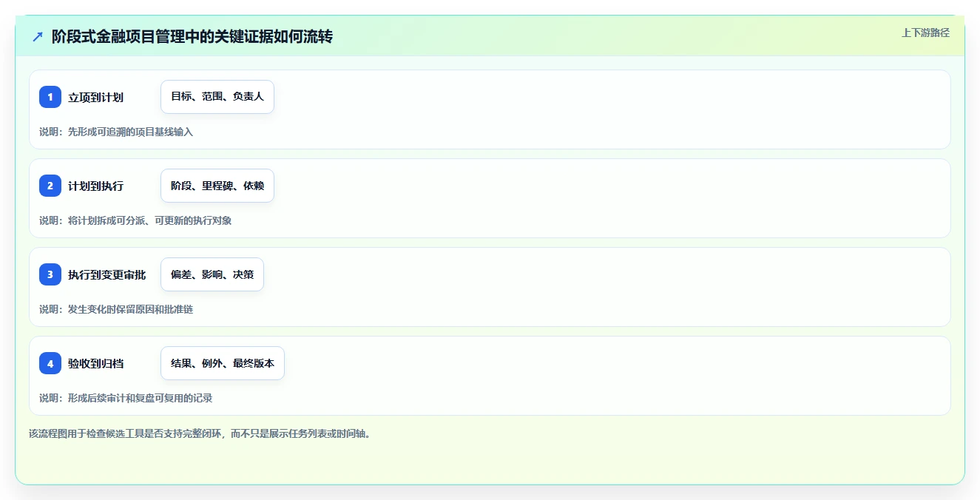
Task: Select the 偏差、影响、决策 chip
Action: [212, 274]
